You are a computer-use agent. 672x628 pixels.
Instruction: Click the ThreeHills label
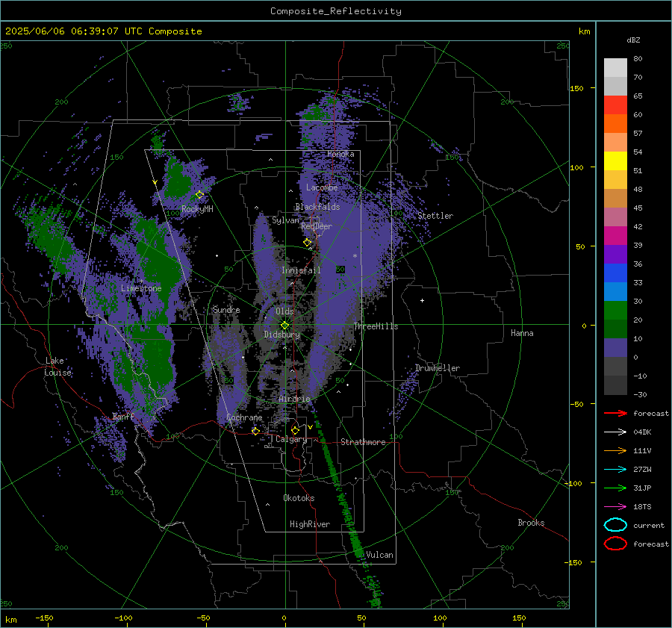coord(376,326)
